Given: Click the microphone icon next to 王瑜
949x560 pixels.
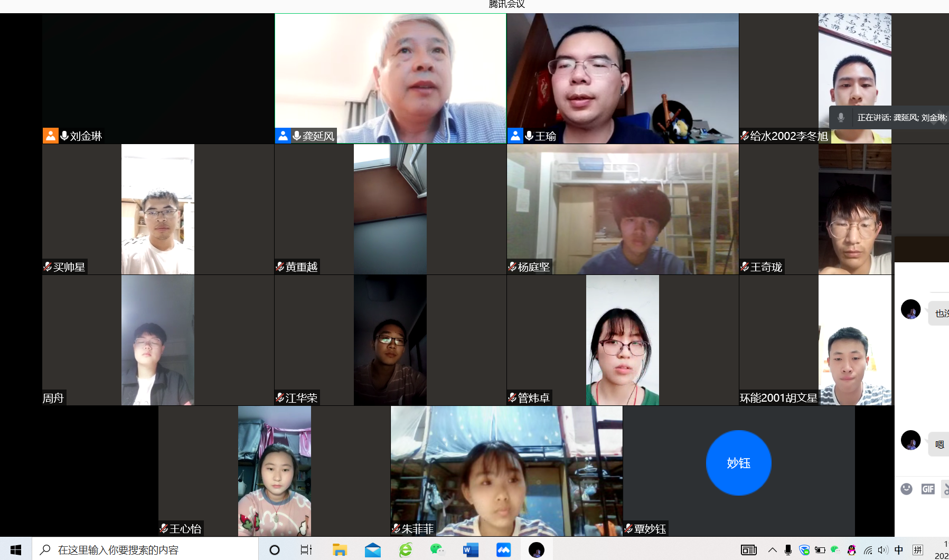Looking at the screenshot, I should (529, 136).
